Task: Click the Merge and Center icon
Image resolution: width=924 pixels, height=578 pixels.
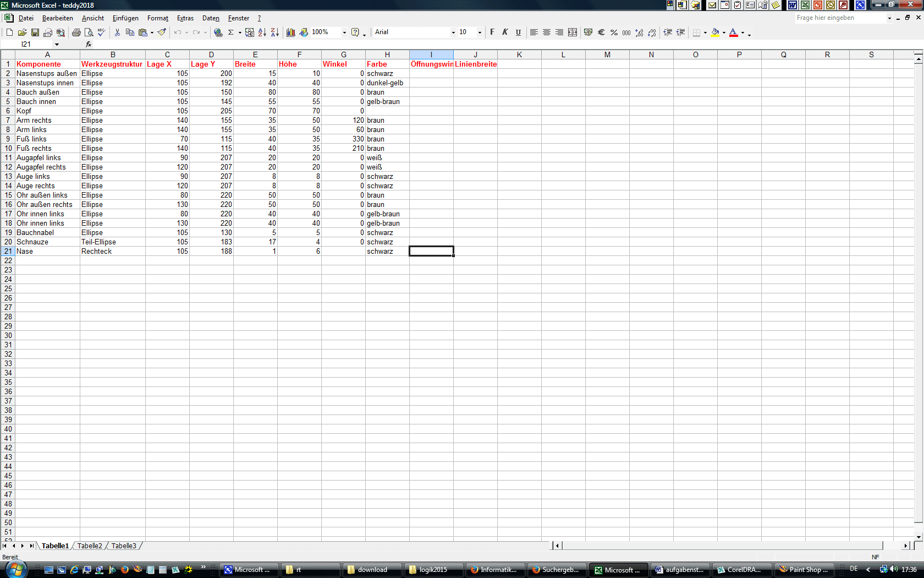Action: [573, 32]
